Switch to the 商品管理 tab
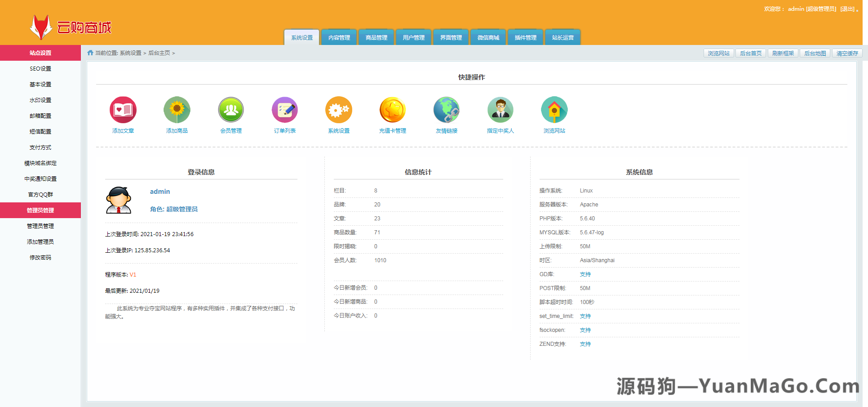Screen dimensions: 868x407 tap(376, 37)
